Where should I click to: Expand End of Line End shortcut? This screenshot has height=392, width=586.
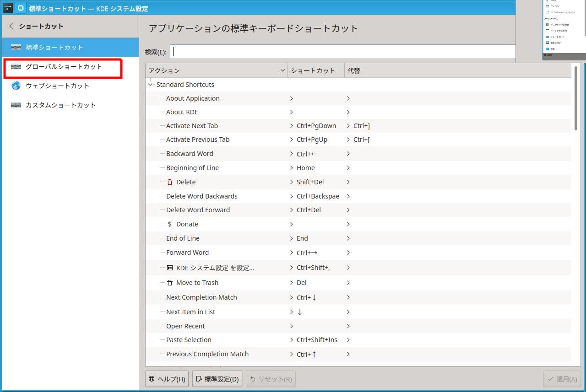(x=292, y=238)
